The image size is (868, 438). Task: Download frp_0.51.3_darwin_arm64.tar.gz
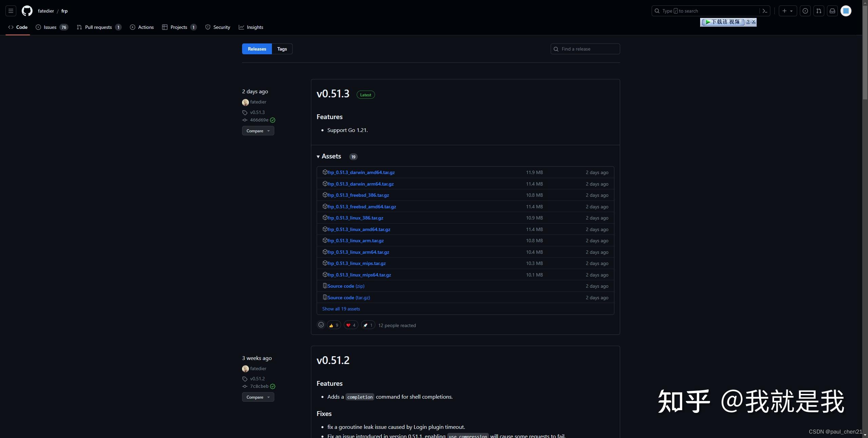pyautogui.click(x=361, y=184)
